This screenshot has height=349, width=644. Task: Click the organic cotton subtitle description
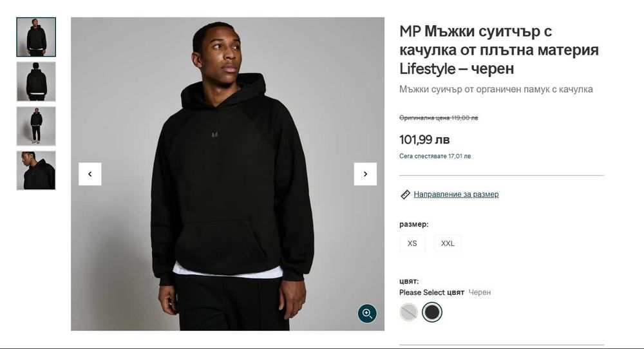pos(496,90)
